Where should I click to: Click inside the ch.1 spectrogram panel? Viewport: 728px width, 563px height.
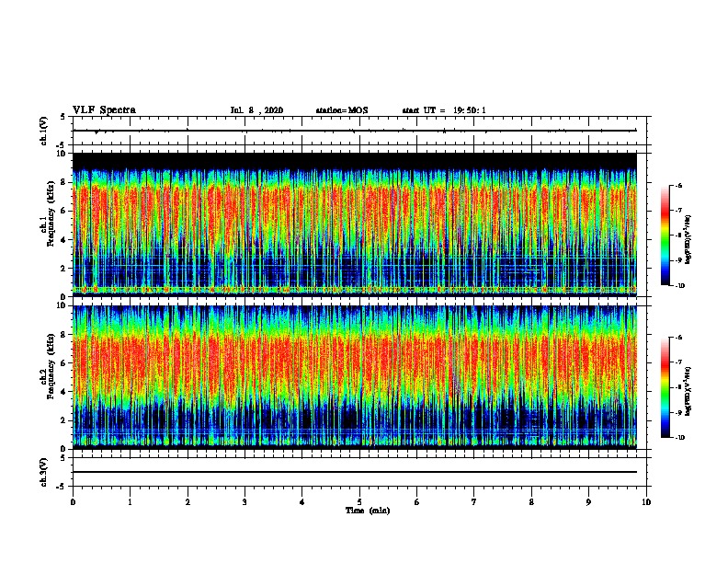click(355, 224)
